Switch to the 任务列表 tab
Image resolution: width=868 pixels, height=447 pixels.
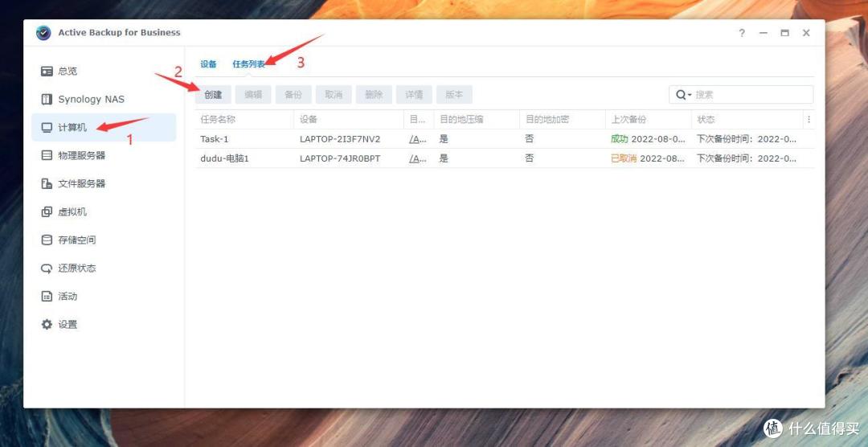tap(248, 64)
